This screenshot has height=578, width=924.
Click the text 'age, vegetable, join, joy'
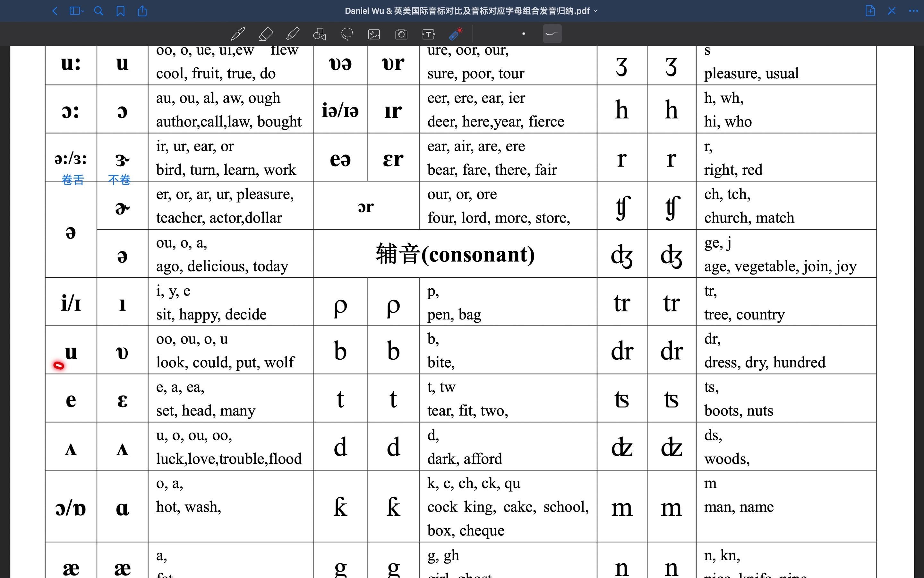[x=781, y=267]
